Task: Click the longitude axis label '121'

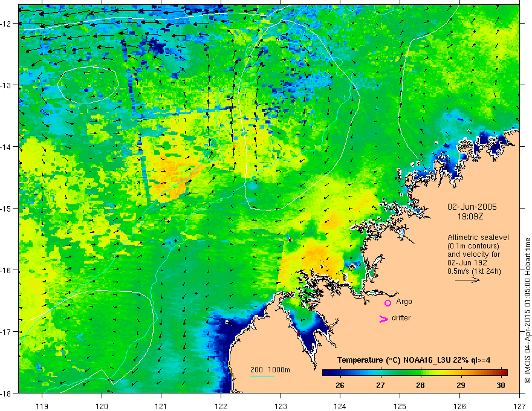Action: [x=161, y=406]
